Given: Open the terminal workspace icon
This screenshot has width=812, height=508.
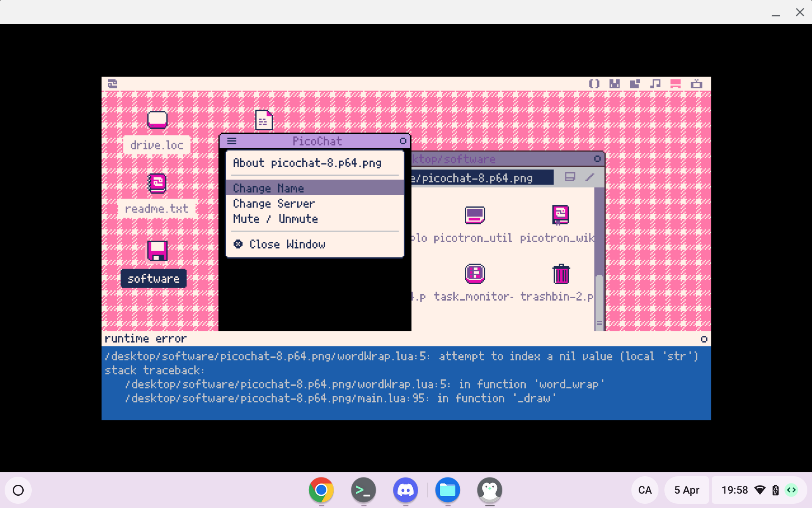Looking at the screenshot, I should coord(696,83).
